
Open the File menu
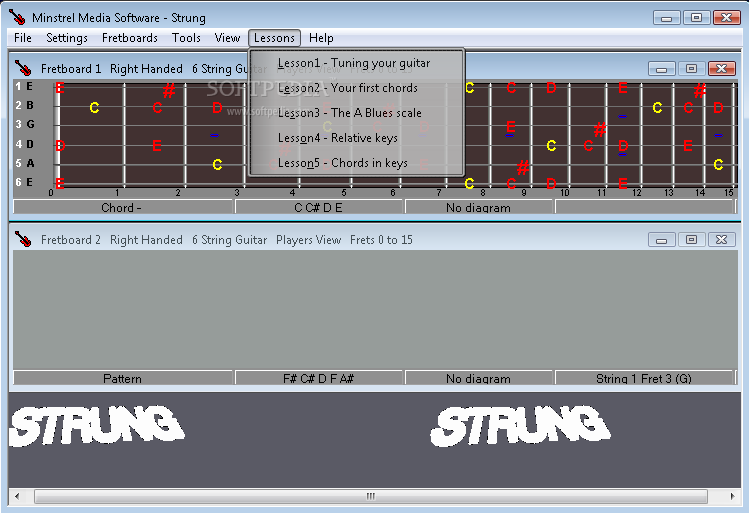click(x=22, y=38)
